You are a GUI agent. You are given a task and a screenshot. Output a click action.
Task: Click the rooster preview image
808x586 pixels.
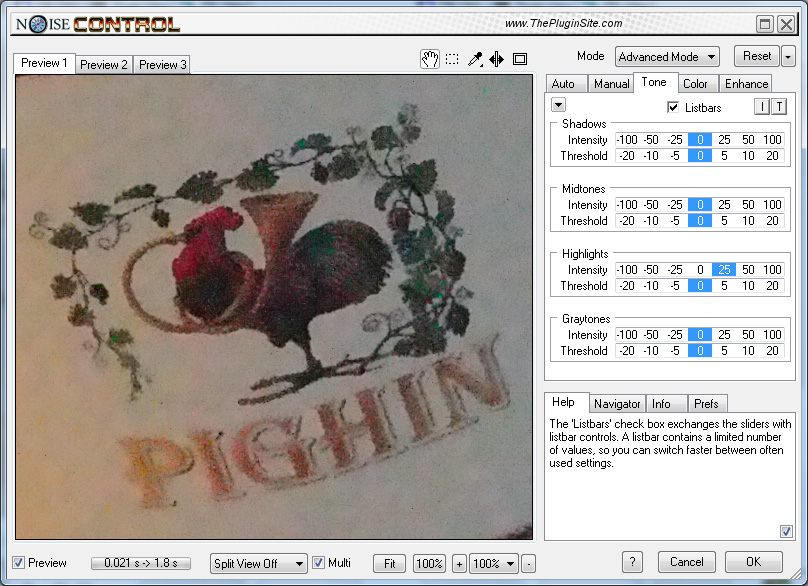[x=274, y=307]
